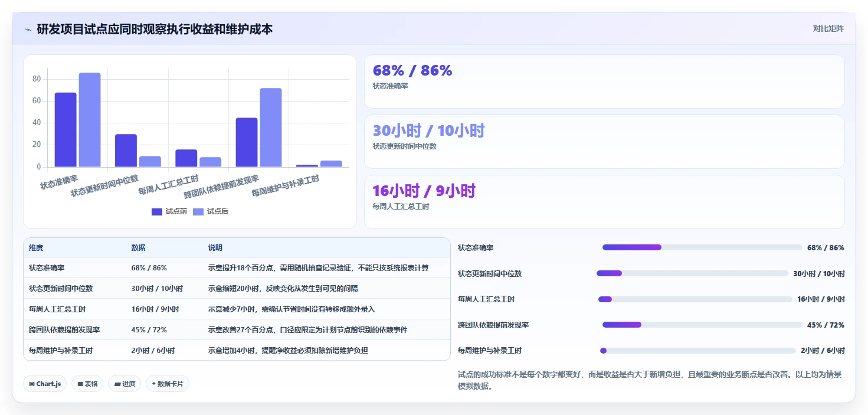868x415 pixels.
Task: Click the 数据 table column header
Action: point(138,248)
